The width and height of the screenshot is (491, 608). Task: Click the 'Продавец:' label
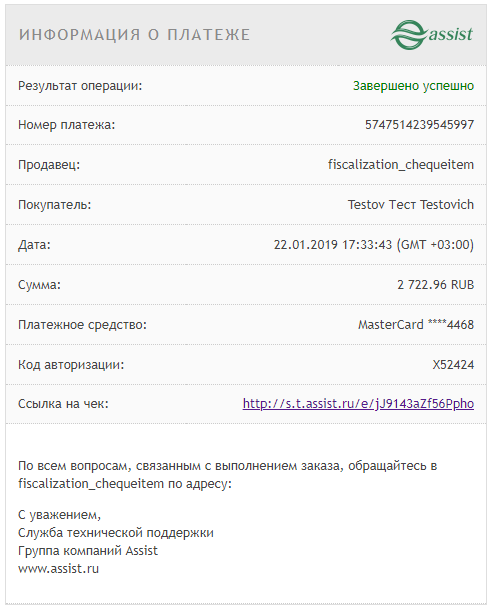pos(49,165)
